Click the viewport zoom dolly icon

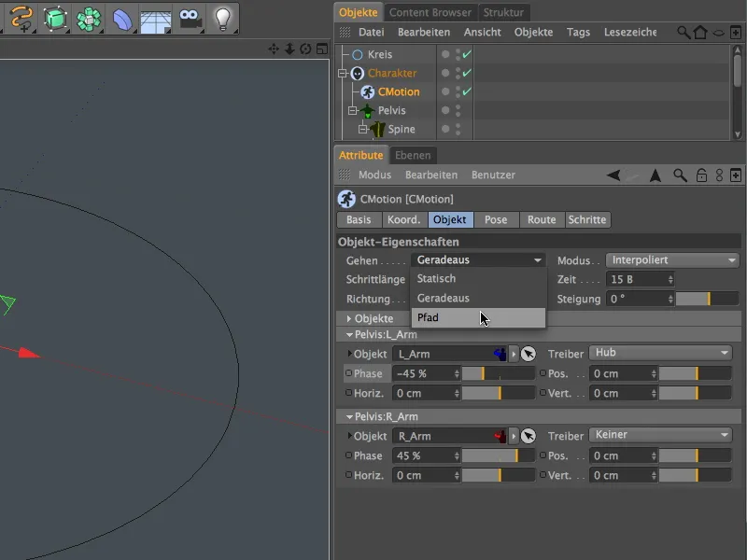(289, 49)
